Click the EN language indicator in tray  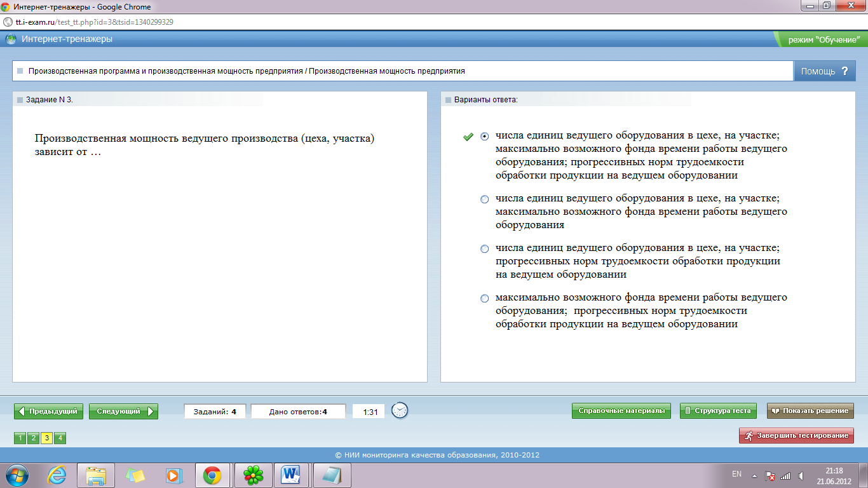[736, 474]
